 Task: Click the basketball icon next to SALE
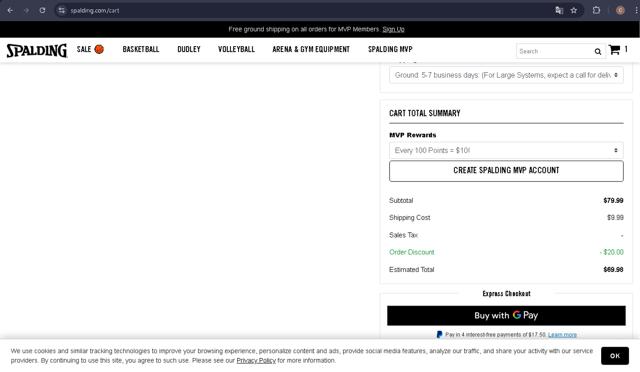[x=99, y=49]
